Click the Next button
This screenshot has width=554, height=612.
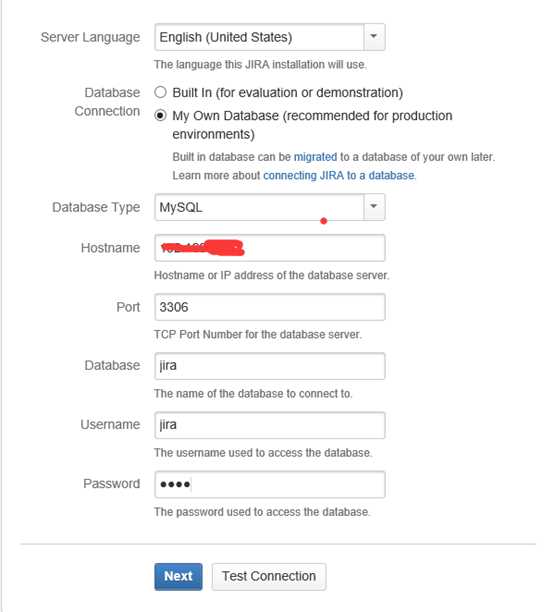pos(178,576)
